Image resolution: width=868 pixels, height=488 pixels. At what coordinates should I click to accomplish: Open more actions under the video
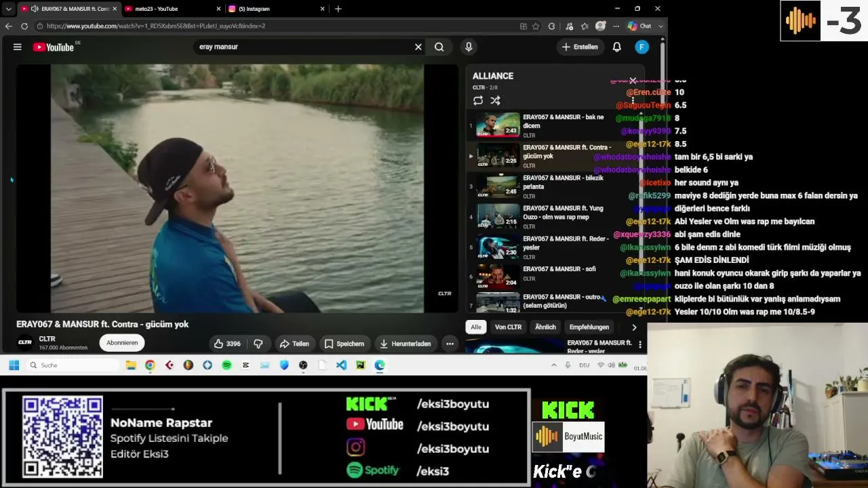[x=450, y=344]
